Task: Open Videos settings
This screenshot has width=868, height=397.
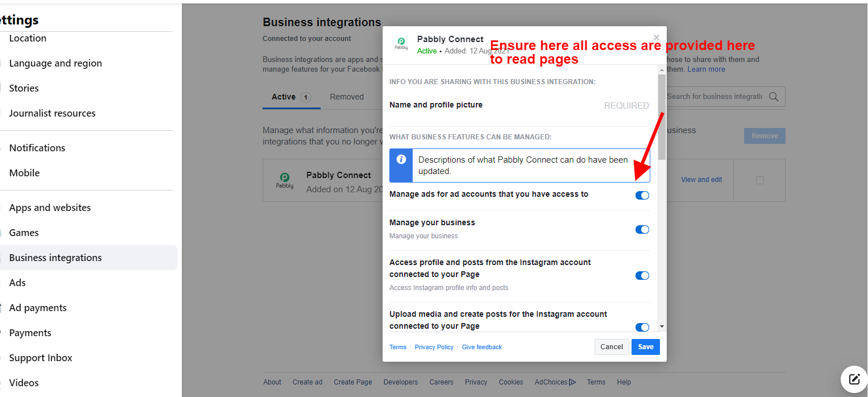Action: point(24,383)
